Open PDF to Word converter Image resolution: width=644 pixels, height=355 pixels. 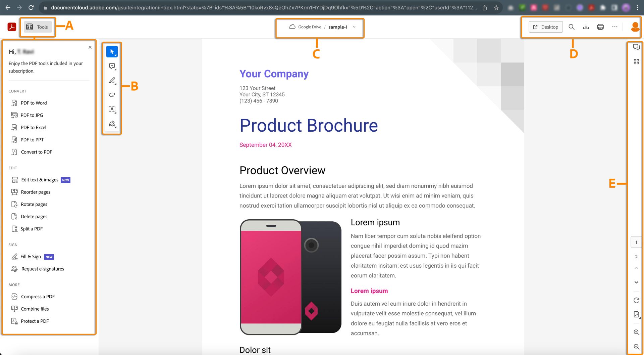(x=34, y=103)
